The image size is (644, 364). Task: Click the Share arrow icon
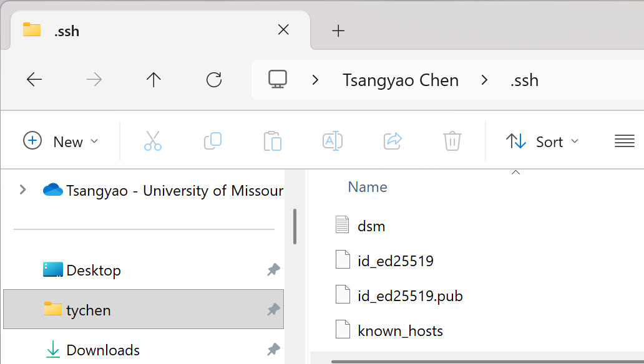pyautogui.click(x=393, y=141)
